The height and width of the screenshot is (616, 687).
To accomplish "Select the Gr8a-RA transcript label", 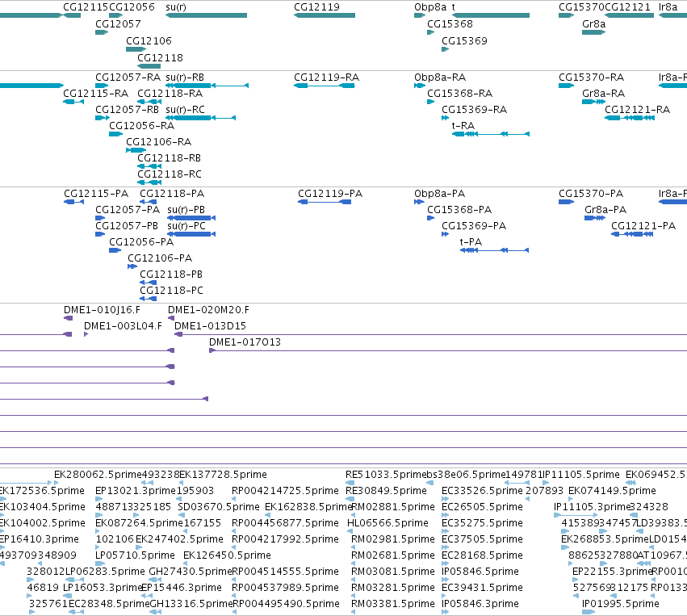I will click(x=603, y=94).
